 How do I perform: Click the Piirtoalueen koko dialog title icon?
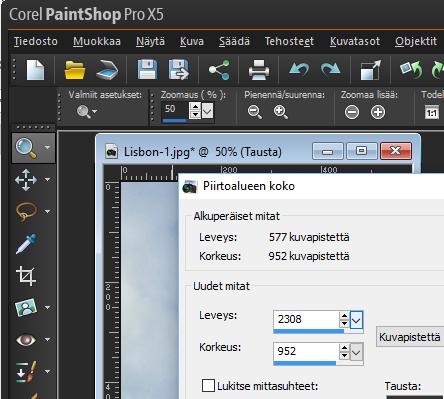(190, 187)
